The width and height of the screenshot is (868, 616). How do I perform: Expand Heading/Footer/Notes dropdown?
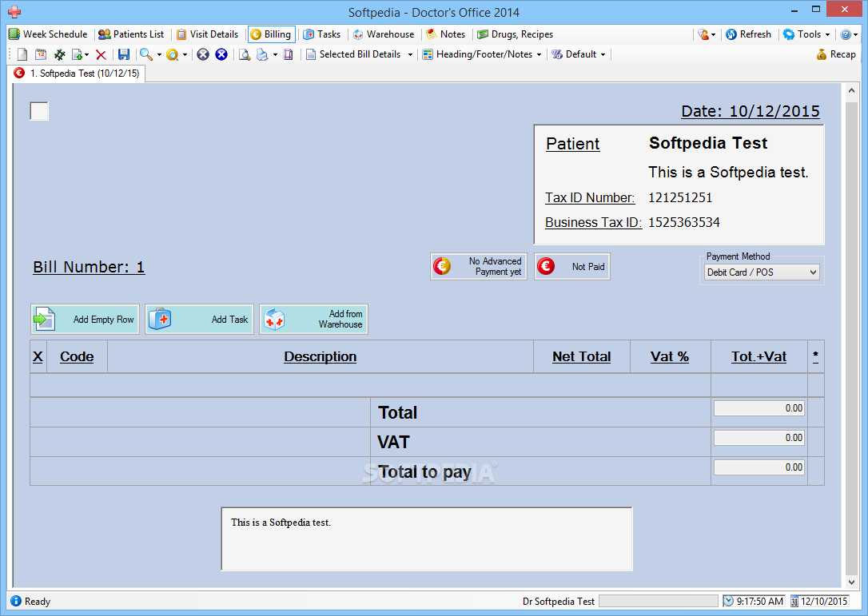[539, 55]
